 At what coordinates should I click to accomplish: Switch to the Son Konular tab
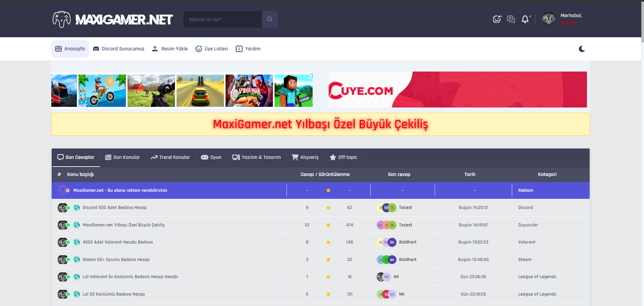[122, 157]
